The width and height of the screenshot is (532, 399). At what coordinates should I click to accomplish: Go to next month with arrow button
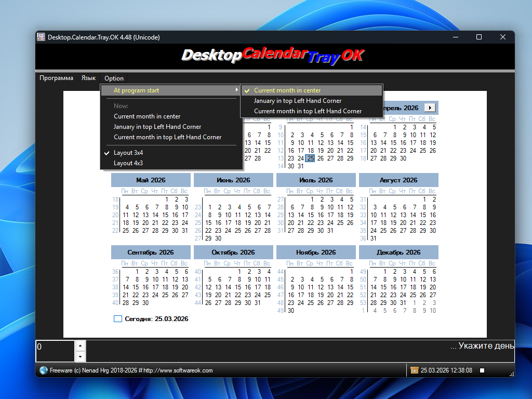point(430,108)
